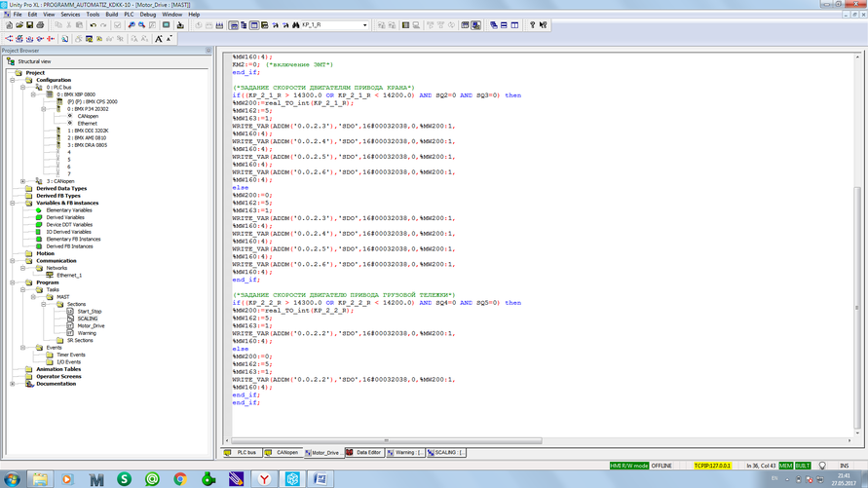The image size is (868, 488).
Task: Open the KP_1_R variable dropdown
Action: (x=365, y=25)
